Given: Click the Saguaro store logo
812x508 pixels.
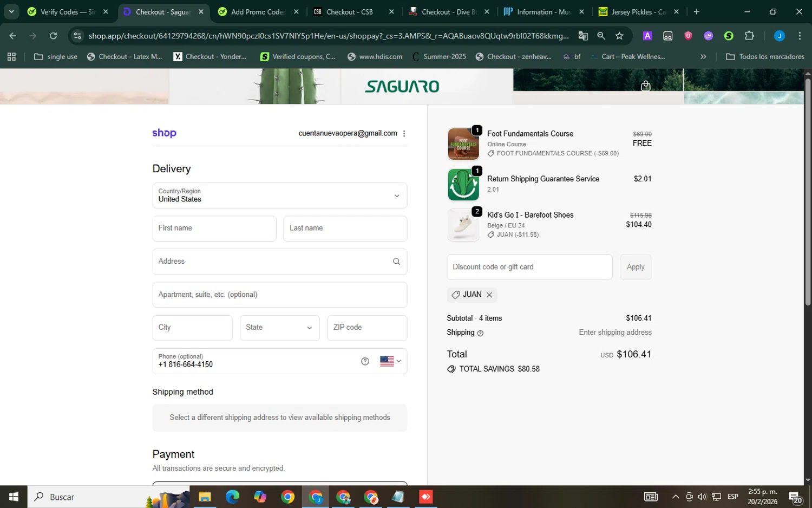Looking at the screenshot, I should coord(402,87).
